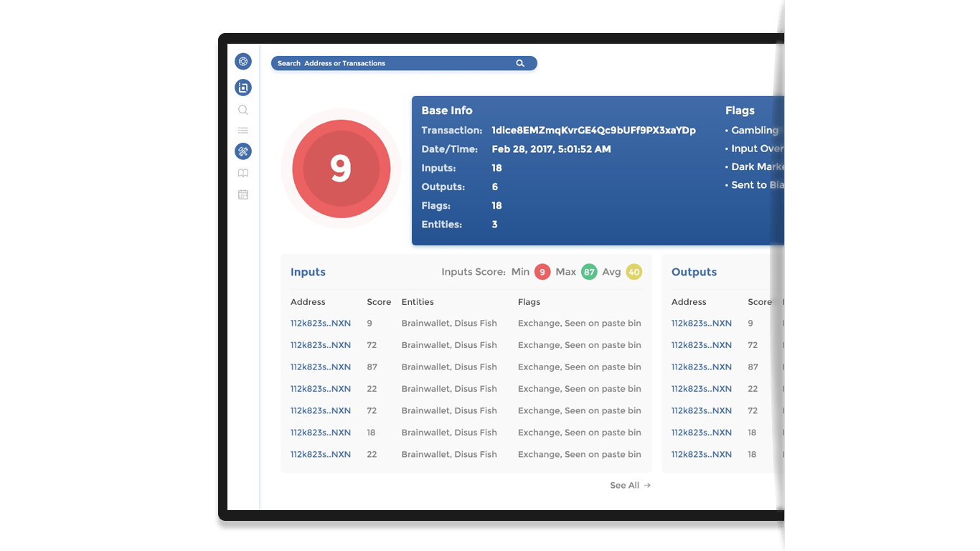Viewport: 980px width, 551px height.
Task: Open Inputs address link with score 87
Action: (x=321, y=367)
